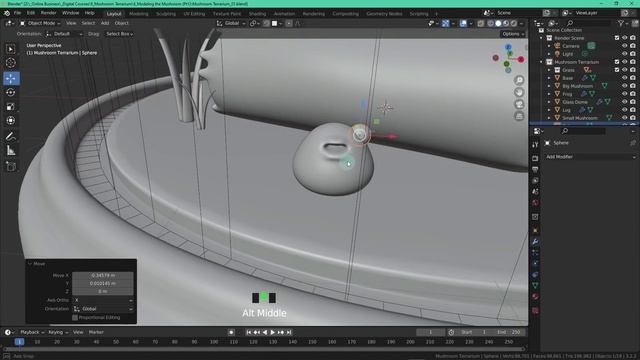Switch perspective/orthographic with the grid icon

[519, 117]
